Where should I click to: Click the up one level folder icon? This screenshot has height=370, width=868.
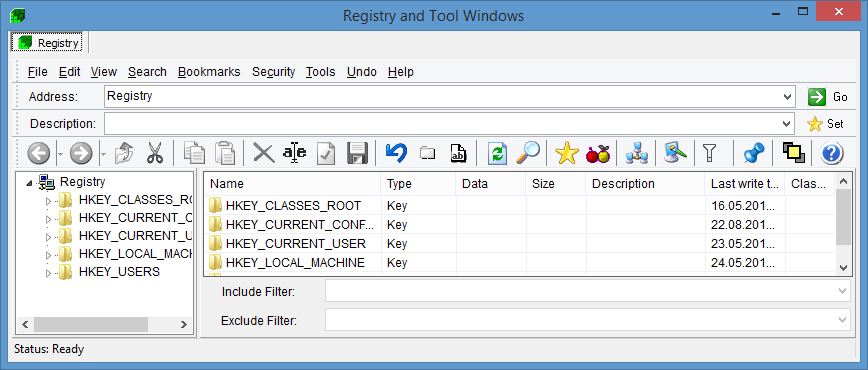click(124, 153)
